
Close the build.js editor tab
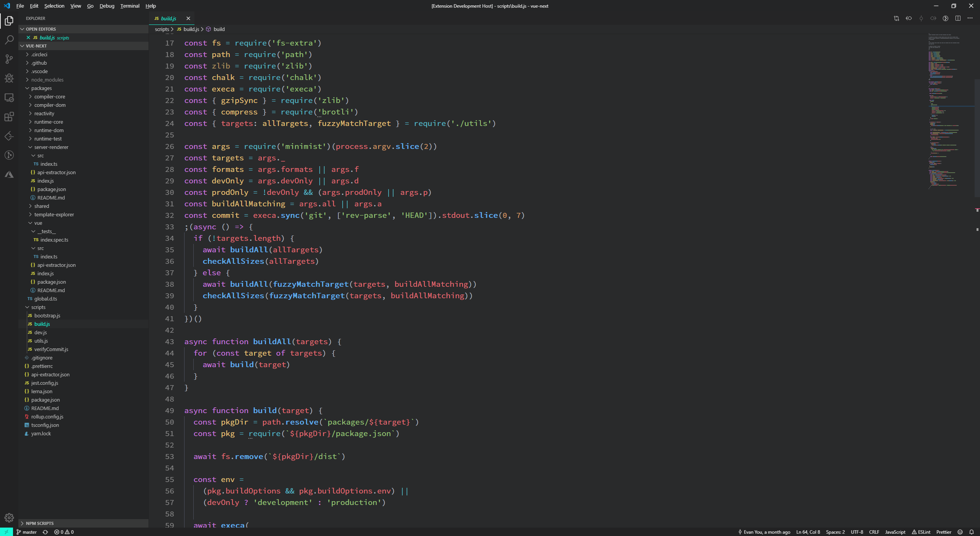tap(188, 18)
